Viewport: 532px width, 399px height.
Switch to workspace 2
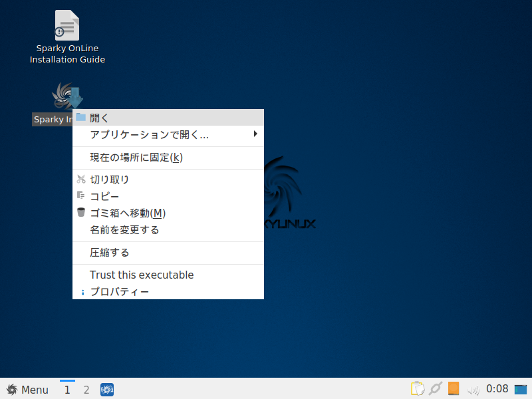(x=86, y=390)
